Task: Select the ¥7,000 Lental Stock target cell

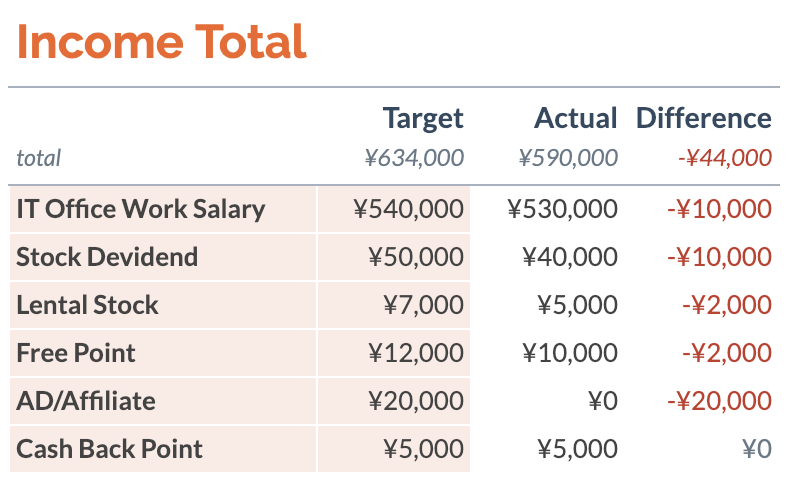Action: (394, 305)
